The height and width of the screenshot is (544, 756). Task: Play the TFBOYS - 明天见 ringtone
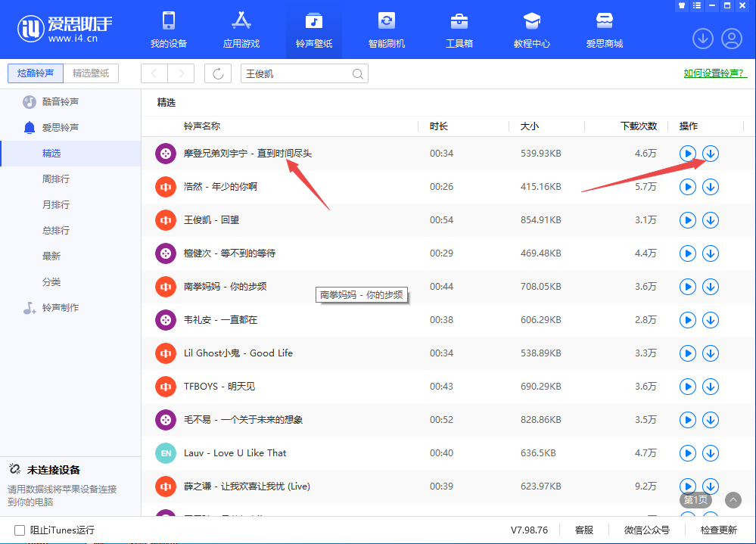(x=687, y=387)
